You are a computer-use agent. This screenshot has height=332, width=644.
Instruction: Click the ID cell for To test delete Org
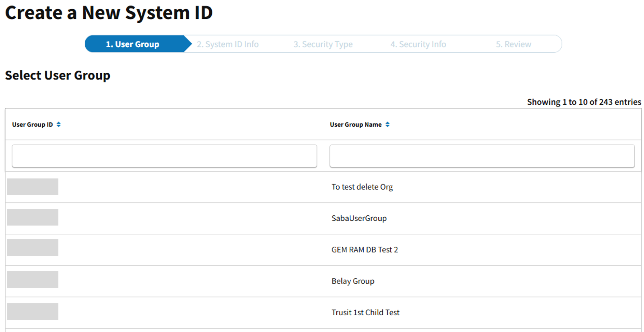[x=33, y=187]
